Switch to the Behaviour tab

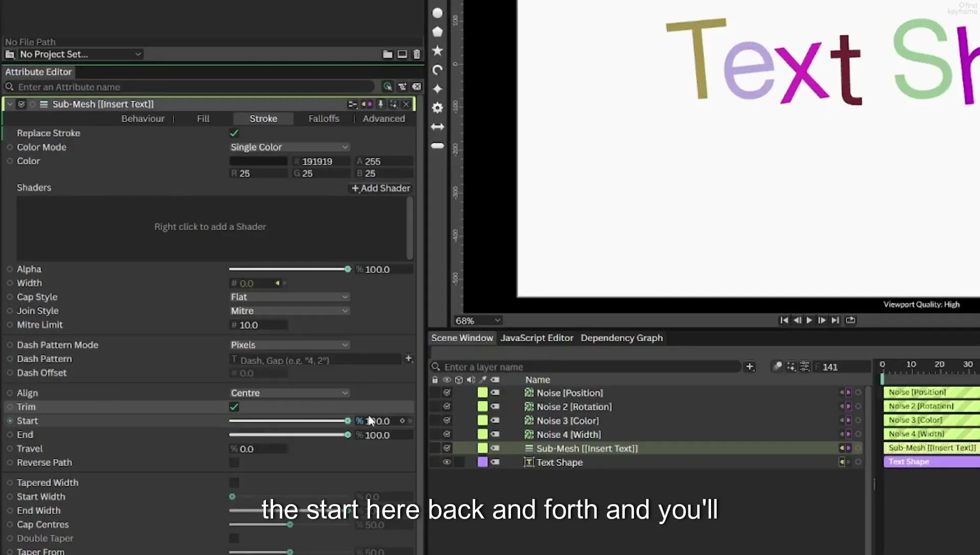pos(143,118)
